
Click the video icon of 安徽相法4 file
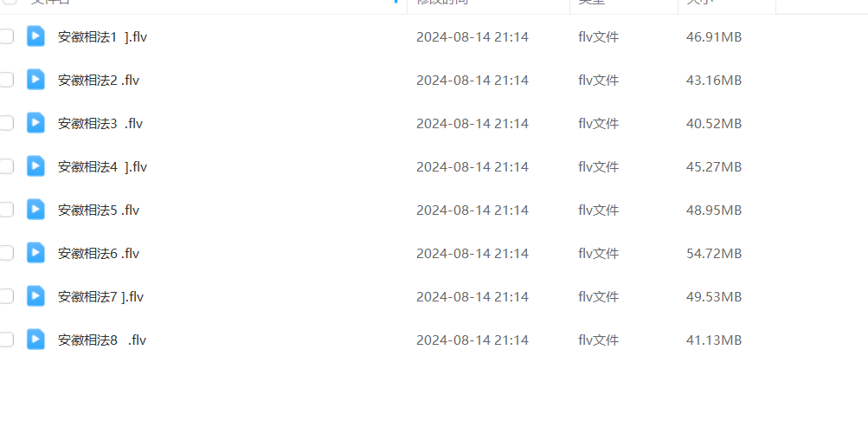35,166
